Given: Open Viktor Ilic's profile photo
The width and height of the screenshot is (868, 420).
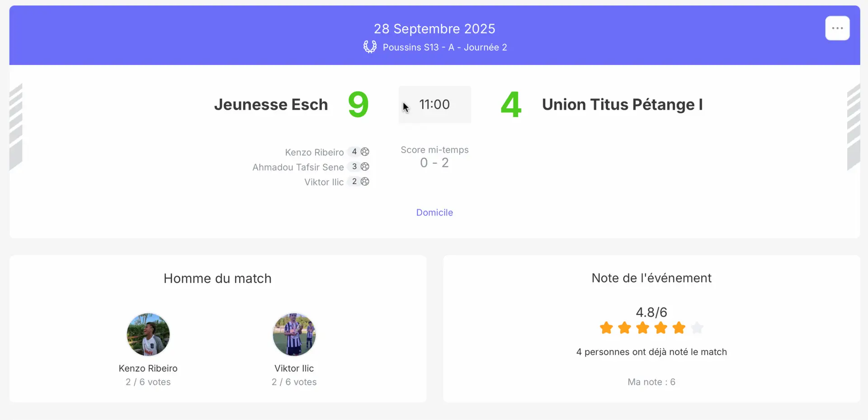Looking at the screenshot, I should 294,335.
